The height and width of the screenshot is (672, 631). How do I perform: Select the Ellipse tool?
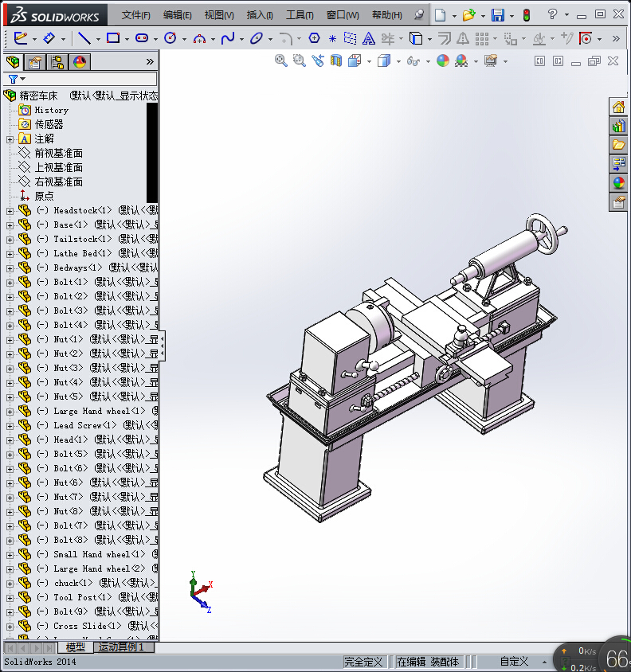(x=257, y=38)
